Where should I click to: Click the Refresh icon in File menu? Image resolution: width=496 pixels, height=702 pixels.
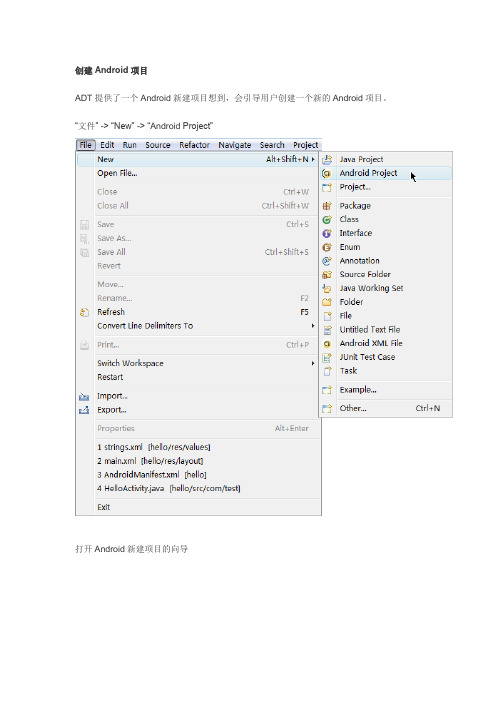84,312
